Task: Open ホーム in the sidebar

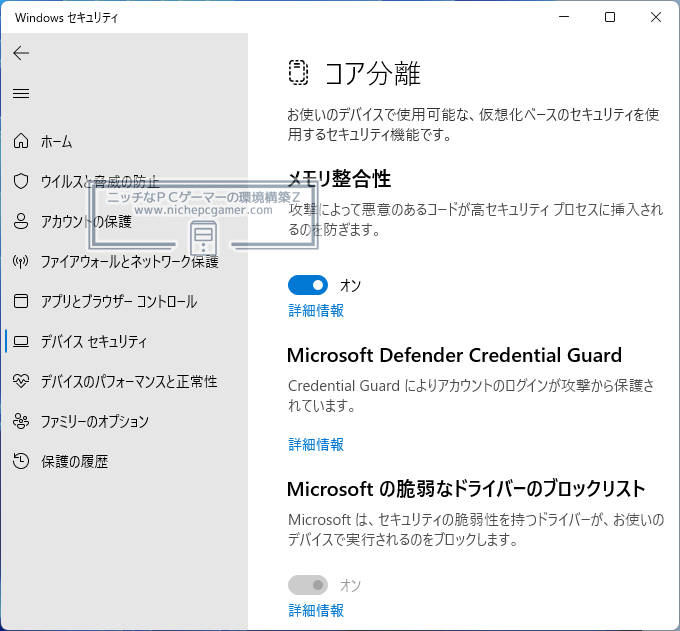Action: (56, 141)
